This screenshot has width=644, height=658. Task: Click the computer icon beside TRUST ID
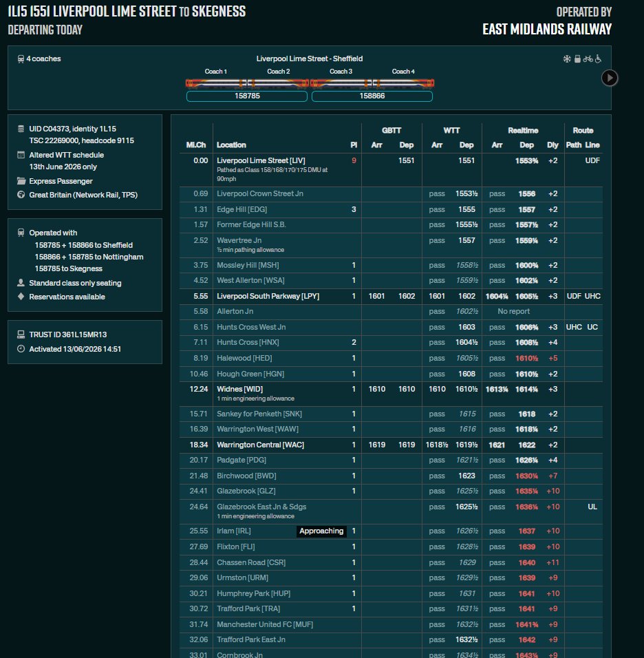[21, 335]
